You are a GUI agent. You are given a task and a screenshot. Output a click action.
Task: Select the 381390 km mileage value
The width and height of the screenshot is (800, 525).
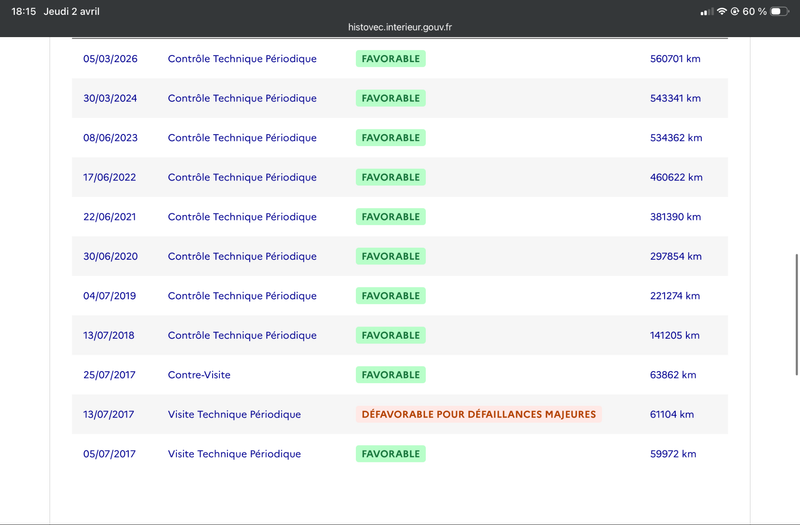[675, 217]
